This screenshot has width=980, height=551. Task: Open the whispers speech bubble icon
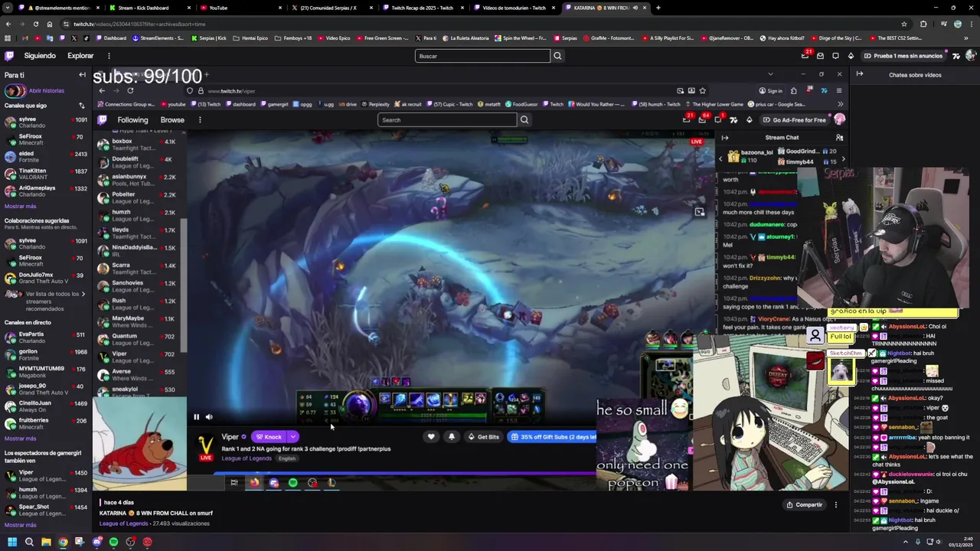coord(835,56)
